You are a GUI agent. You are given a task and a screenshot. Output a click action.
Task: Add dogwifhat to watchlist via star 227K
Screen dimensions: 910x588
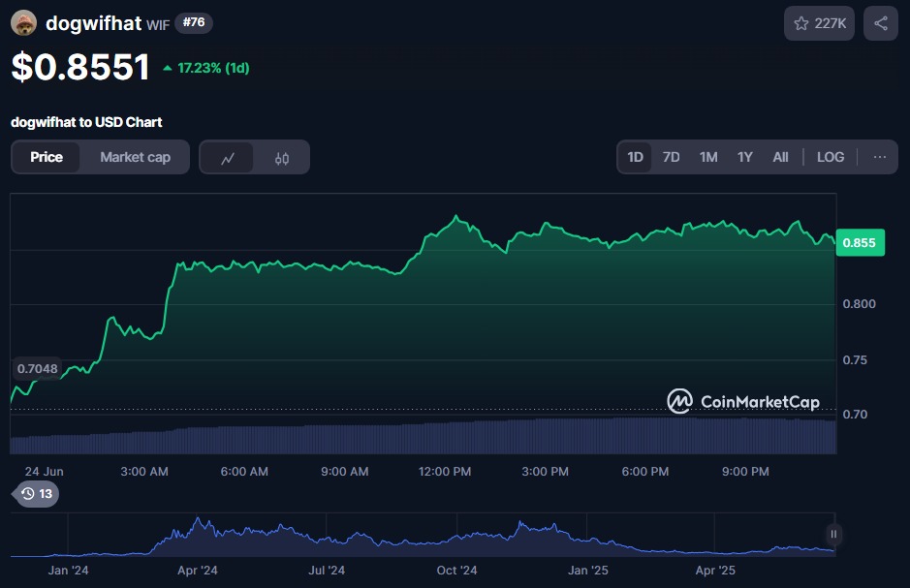point(819,23)
